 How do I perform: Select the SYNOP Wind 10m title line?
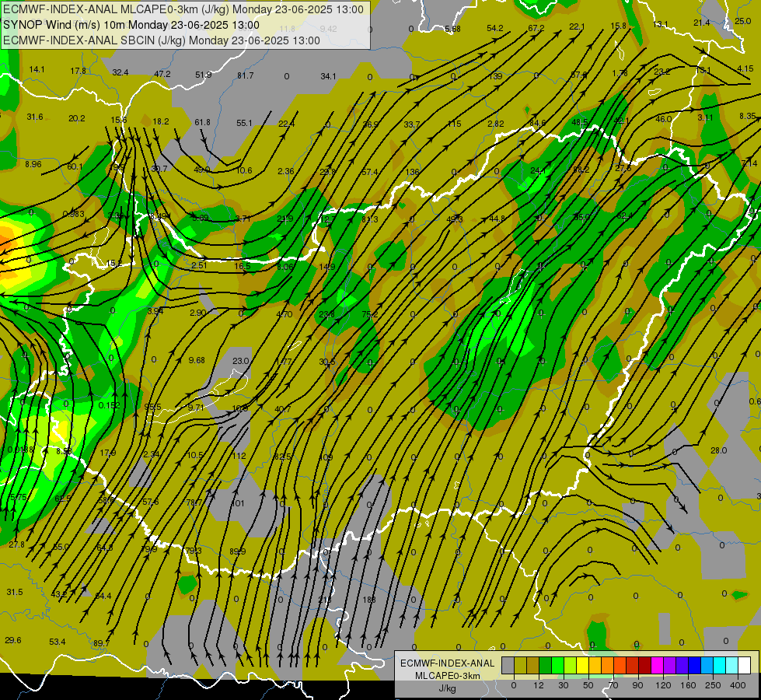tap(131, 25)
